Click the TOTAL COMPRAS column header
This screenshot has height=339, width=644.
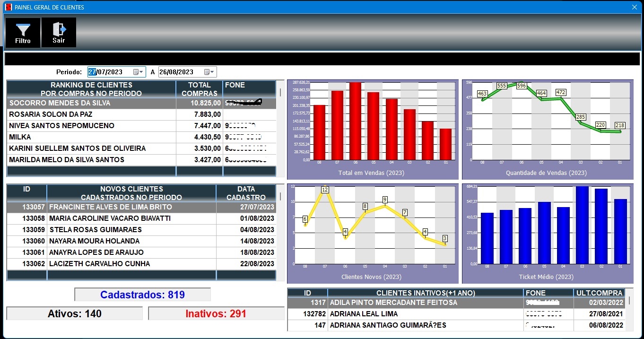pyautogui.click(x=199, y=89)
